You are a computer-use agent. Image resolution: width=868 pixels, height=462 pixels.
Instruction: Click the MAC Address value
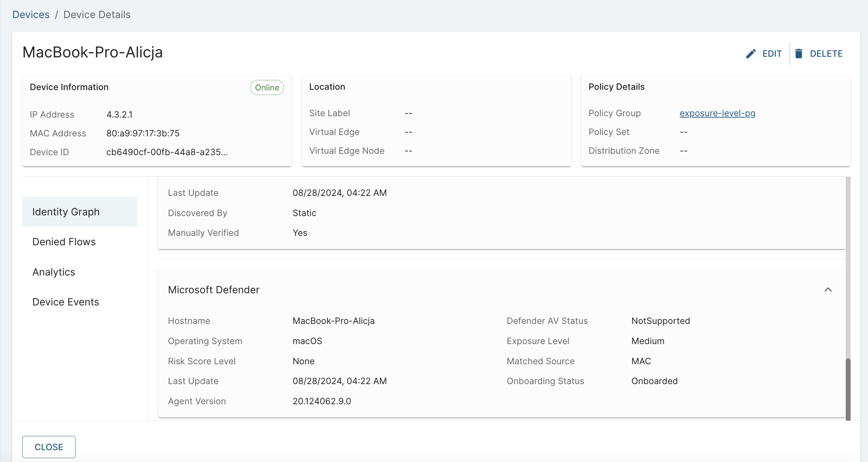coord(143,133)
